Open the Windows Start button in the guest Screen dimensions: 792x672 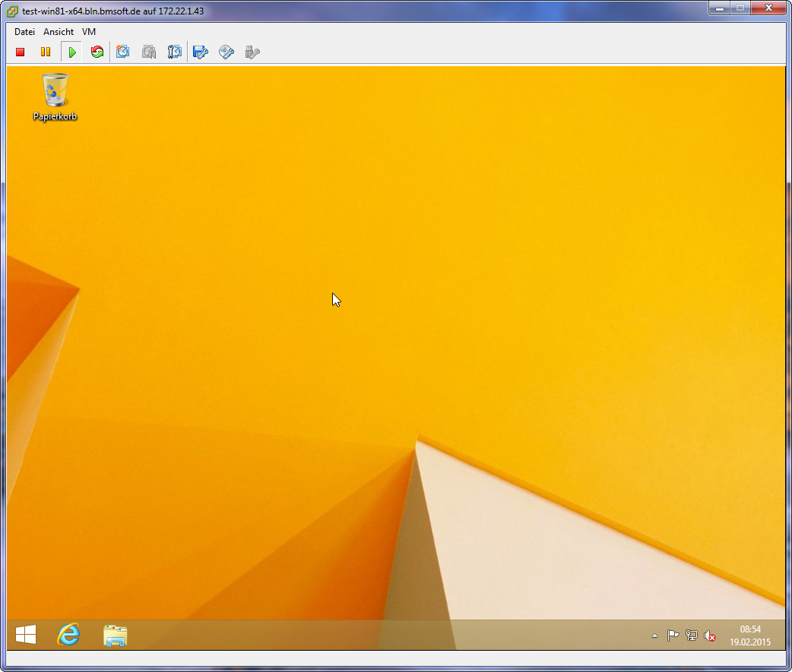click(x=26, y=635)
